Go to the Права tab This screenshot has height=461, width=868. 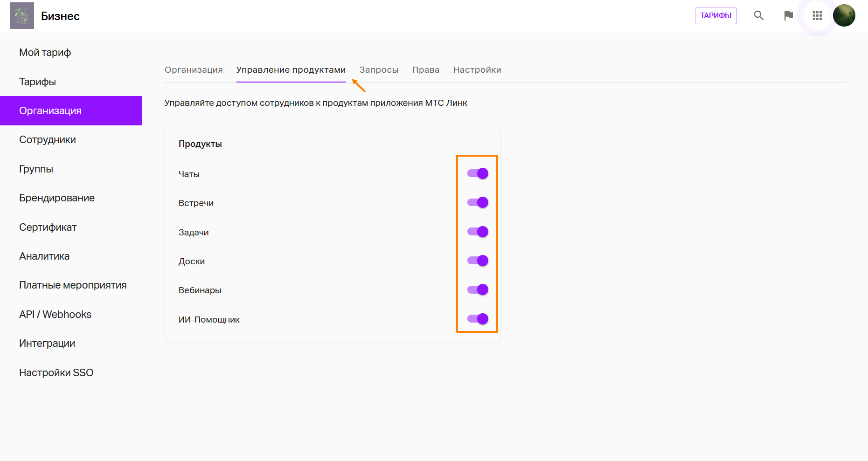(x=426, y=70)
